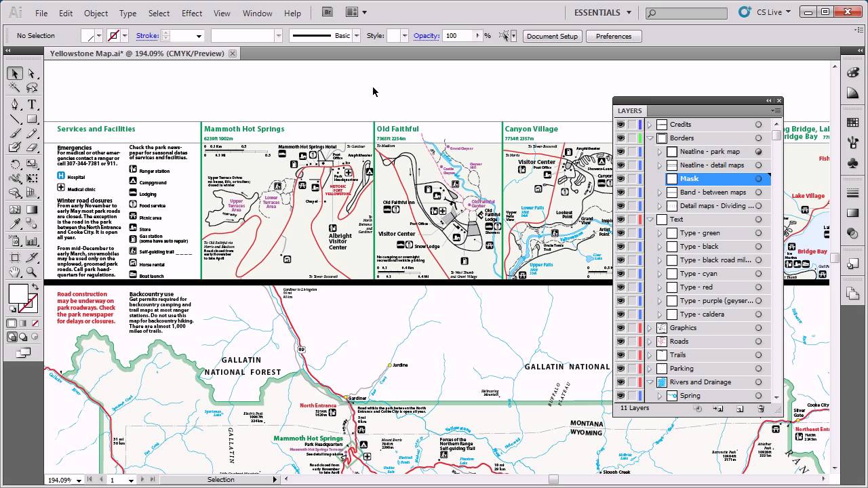Screen dimensions: 868x488
Task: Click the Fill color box in toolbar
Action: click(x=18, y=293)
